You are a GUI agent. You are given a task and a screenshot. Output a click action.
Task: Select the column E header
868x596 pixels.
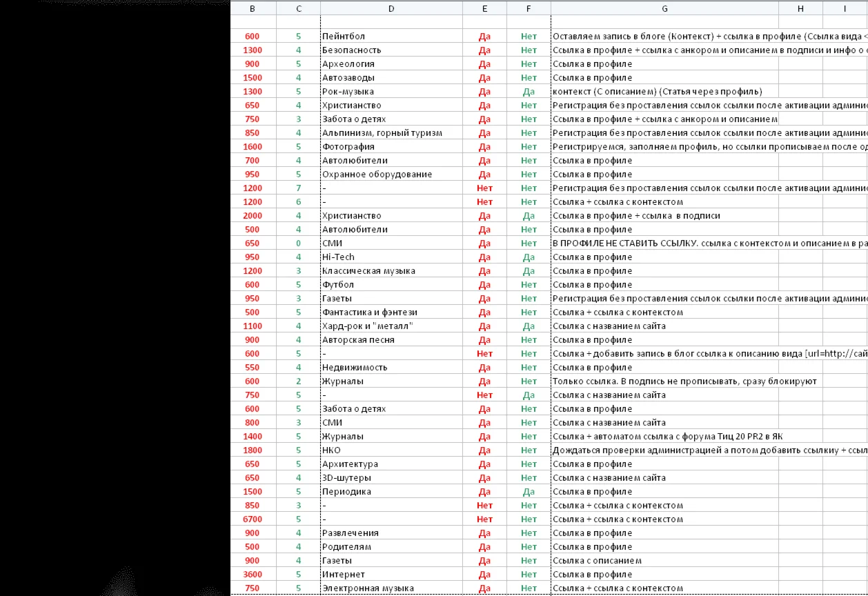click(x=484, y=8)
